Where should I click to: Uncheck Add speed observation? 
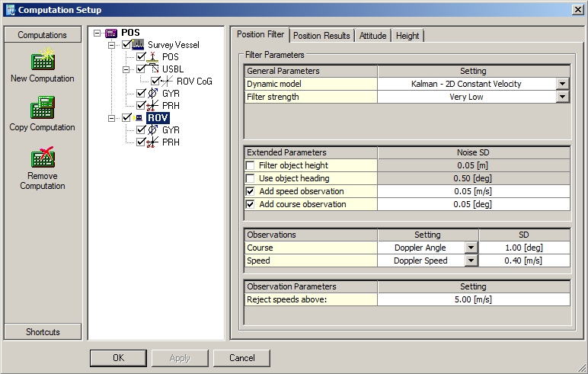tap(251, 191)
